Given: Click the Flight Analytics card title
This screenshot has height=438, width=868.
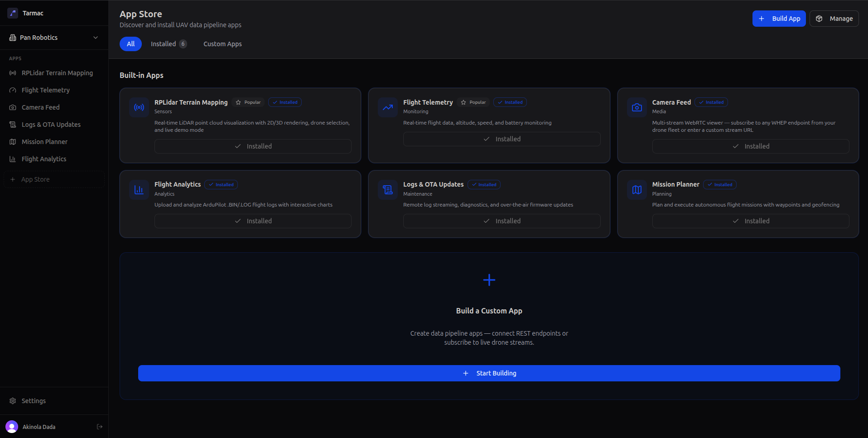Looking at the screenshot, I should [178, 184].
